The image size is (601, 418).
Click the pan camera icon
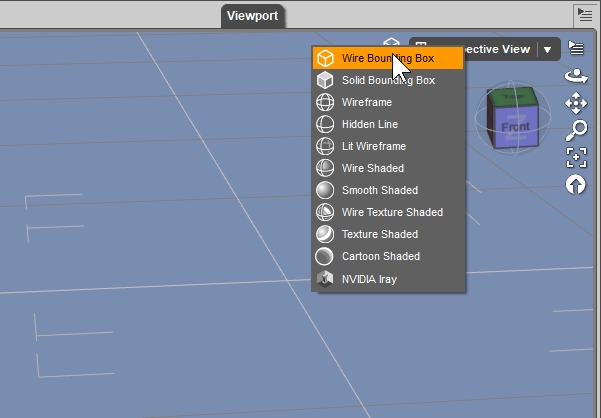tap(576, 103)
